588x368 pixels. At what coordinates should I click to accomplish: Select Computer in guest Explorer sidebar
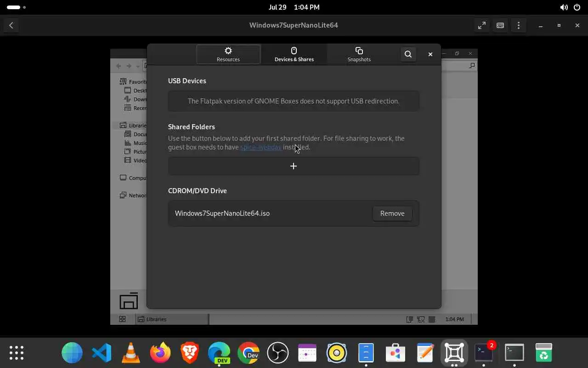coord(133,178)
